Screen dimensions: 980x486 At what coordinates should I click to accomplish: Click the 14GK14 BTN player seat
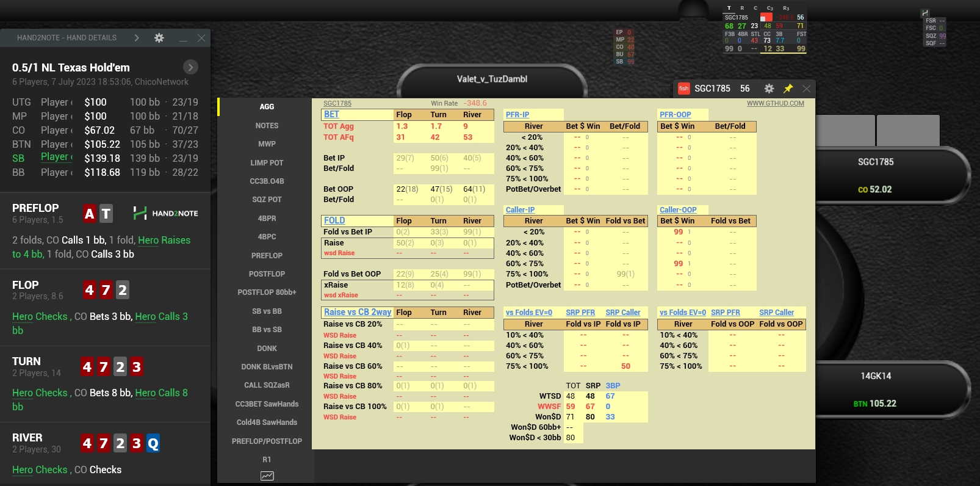(876, 390)
